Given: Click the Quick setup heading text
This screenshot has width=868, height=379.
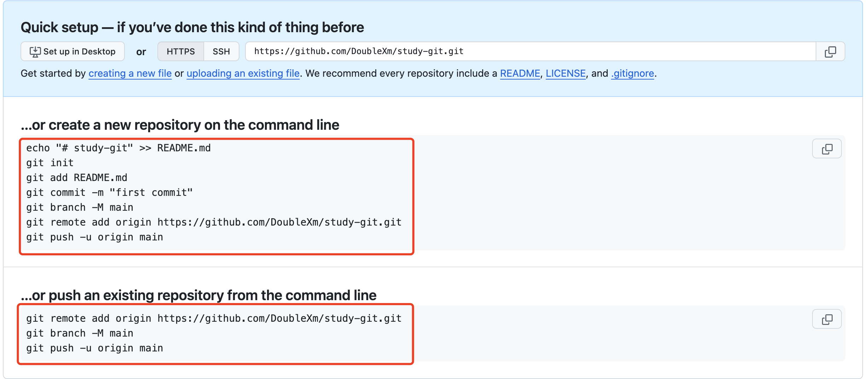Looking at the screenshot, I should pyautogui.click(x=192, y=27).
